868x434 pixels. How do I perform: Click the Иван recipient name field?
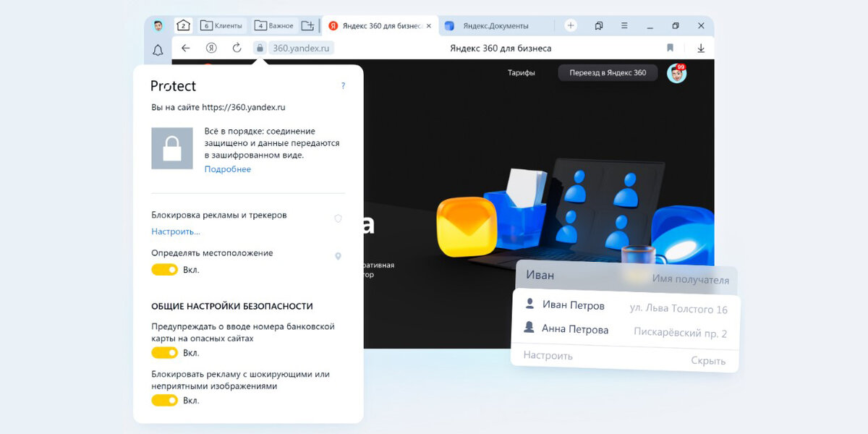[x=626, y=277]
